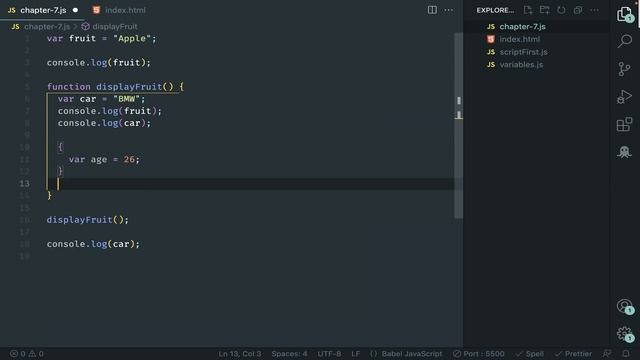Click the 'displayFruit();' call line
The height and width of the screenshot is (360, 640).
click(x=88, y=220)
